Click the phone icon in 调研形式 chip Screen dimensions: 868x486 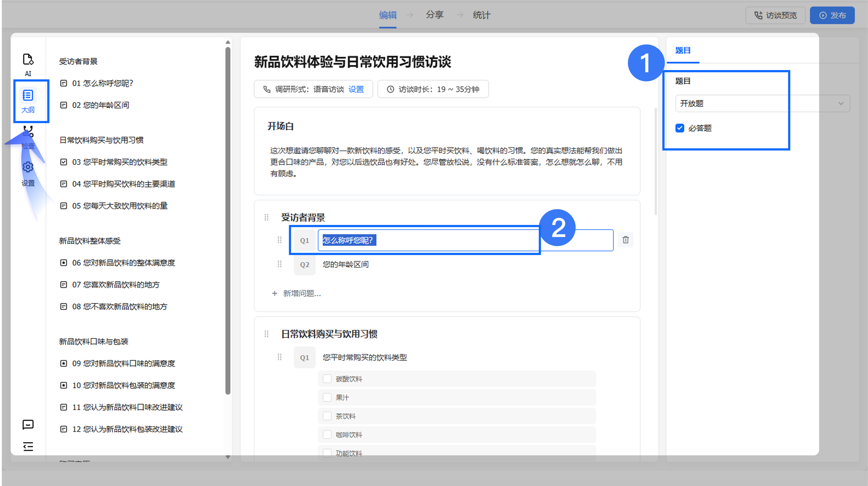267,89
